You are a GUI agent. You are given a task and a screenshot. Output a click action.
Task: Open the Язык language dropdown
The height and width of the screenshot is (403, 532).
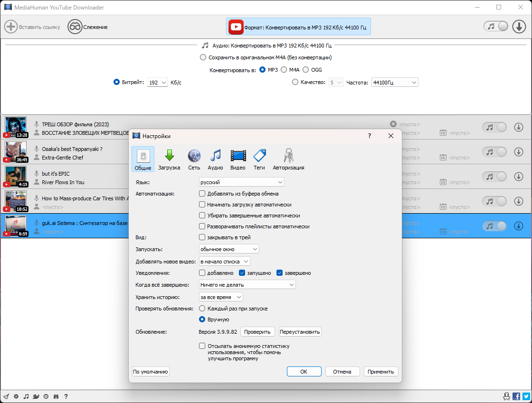pos(241,182)
